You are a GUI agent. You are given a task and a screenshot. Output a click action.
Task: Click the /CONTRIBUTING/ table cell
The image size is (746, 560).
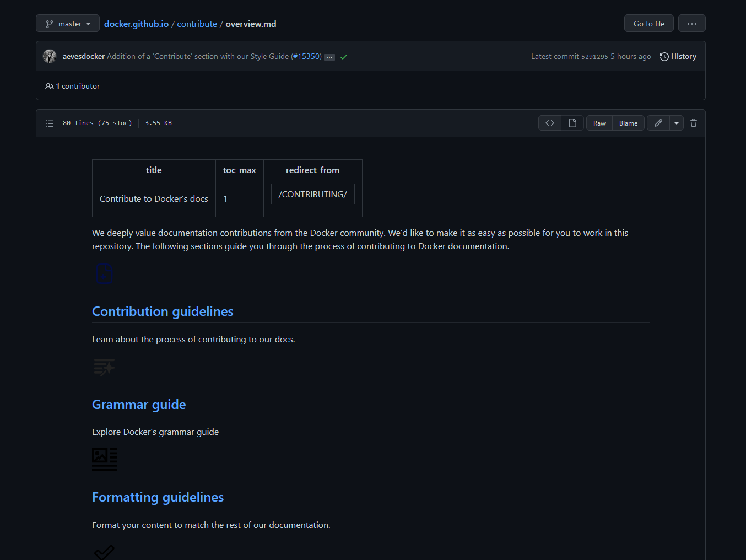coord(312,194)
